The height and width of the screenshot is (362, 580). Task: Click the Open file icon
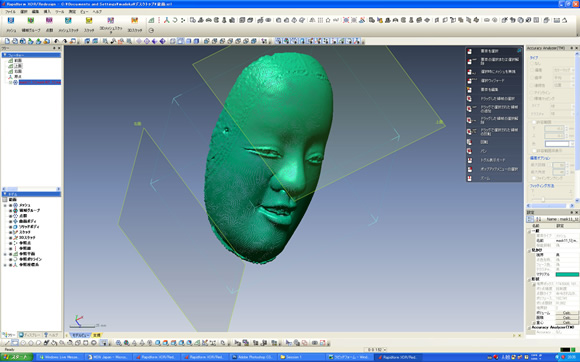tap(15, 41)
